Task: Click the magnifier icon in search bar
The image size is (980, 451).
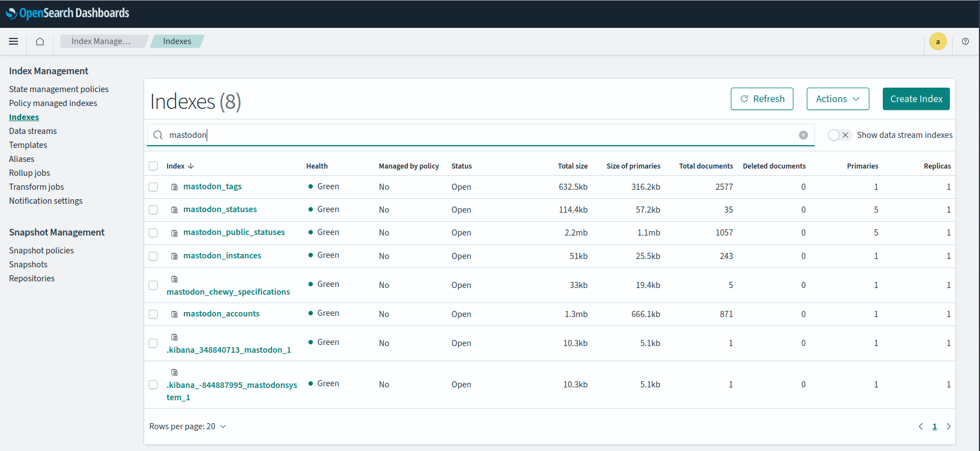Action: pyautogui.click(x=158, y=135)
